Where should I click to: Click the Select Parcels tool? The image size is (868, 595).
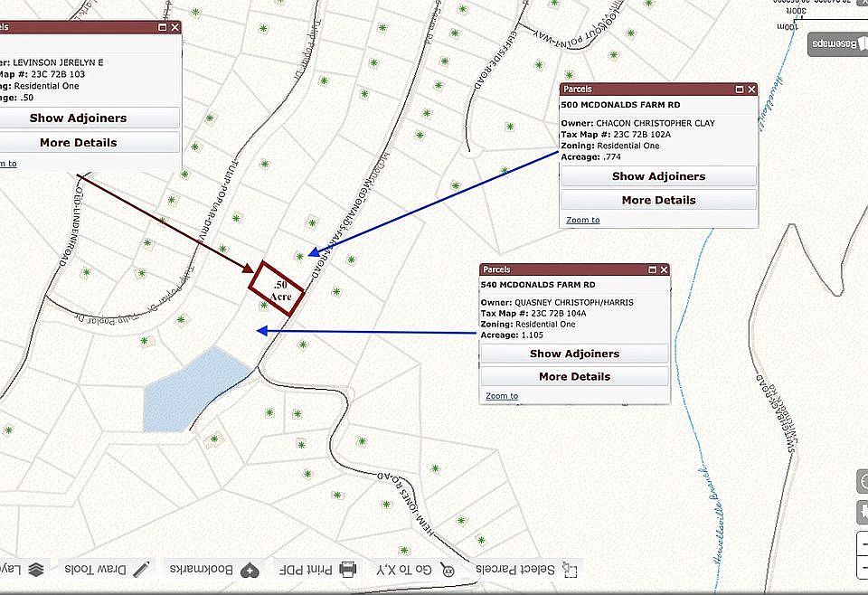point(527,570)
